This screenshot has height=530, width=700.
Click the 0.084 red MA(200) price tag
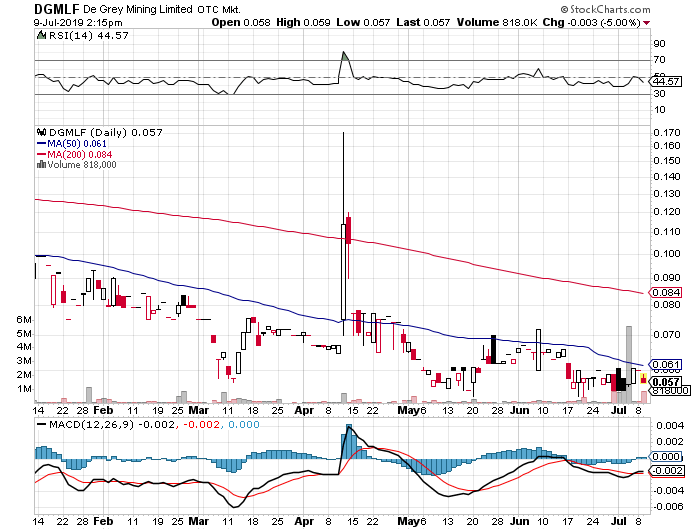(666, 292)
